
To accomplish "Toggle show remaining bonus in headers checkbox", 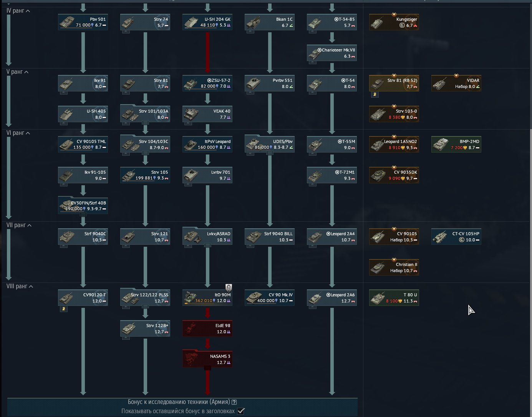I will 240,411.
